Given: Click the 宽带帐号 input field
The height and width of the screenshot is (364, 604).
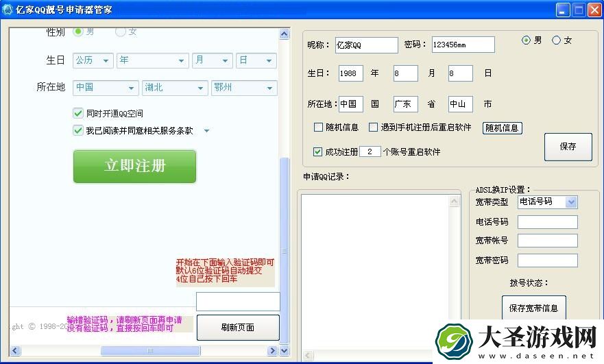Looking at the screenshot, I should (547, 241).
